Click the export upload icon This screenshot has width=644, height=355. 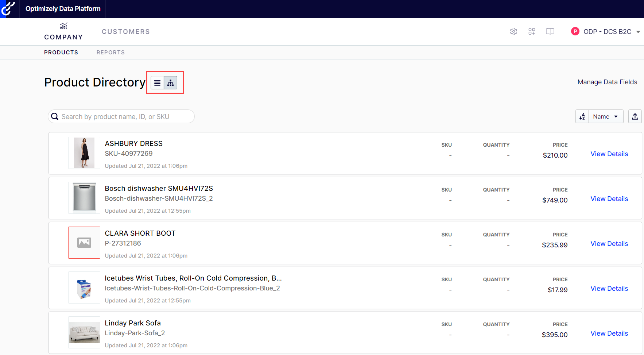tap(635, 116)
